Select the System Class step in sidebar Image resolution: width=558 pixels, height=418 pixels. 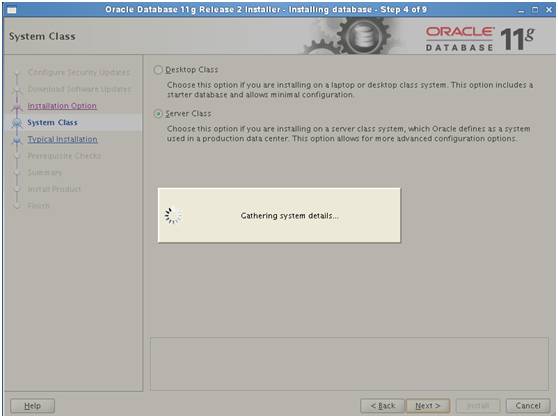(x=52, y=122)
